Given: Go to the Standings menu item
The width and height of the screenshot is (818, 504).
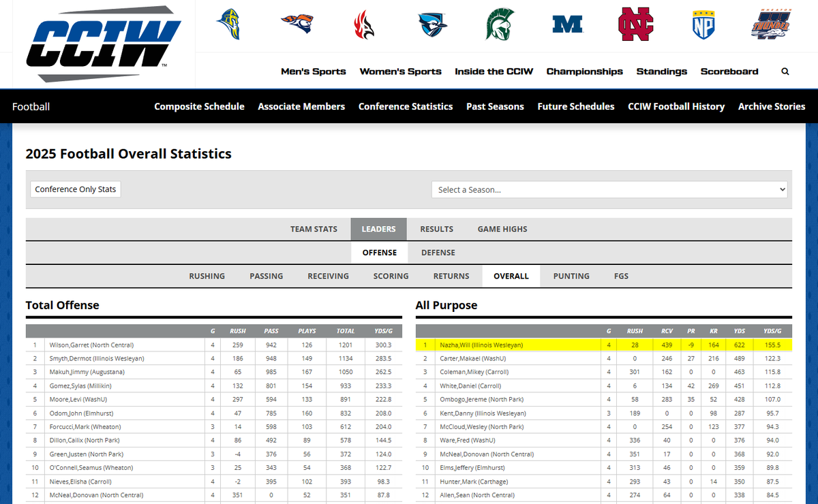Looking at the screenshot, I should (662, 72).
